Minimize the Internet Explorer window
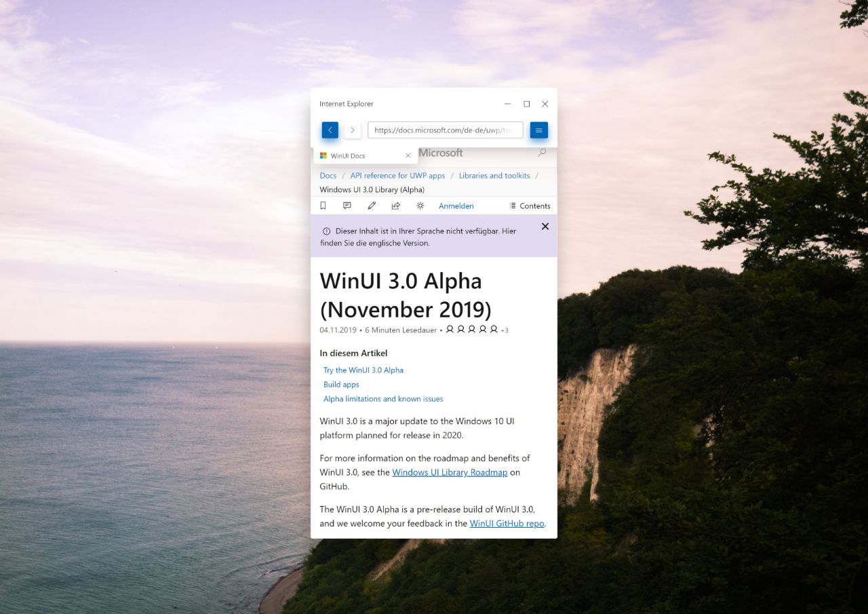868x614 pixels. tap(508, 104)
